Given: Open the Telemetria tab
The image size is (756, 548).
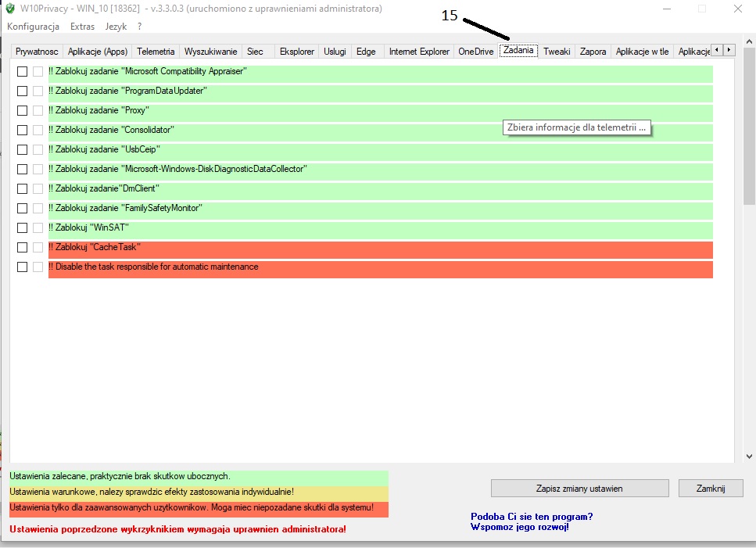Looking at the screenshot, I should [x=156, y=52].
